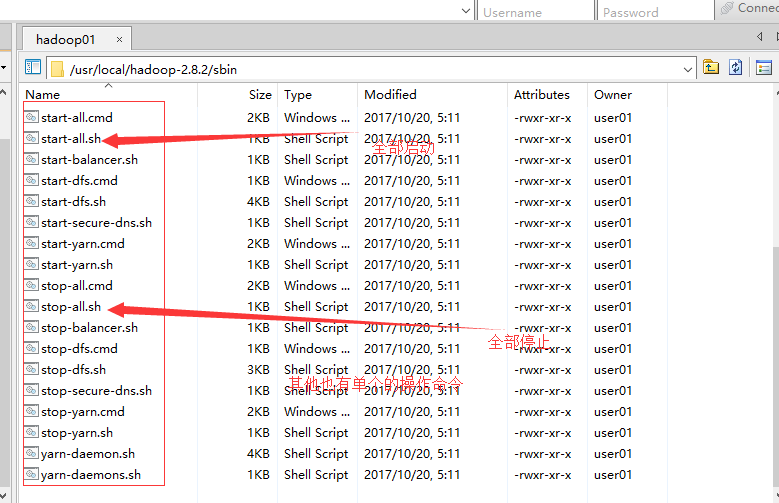Focus the Password input field

click(655, 11)
